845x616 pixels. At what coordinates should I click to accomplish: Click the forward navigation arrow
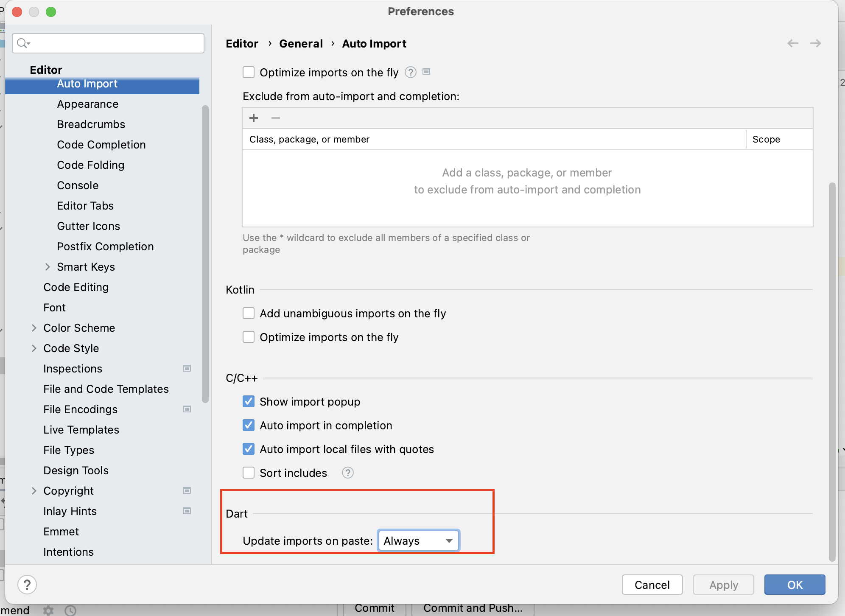[815, 43]
